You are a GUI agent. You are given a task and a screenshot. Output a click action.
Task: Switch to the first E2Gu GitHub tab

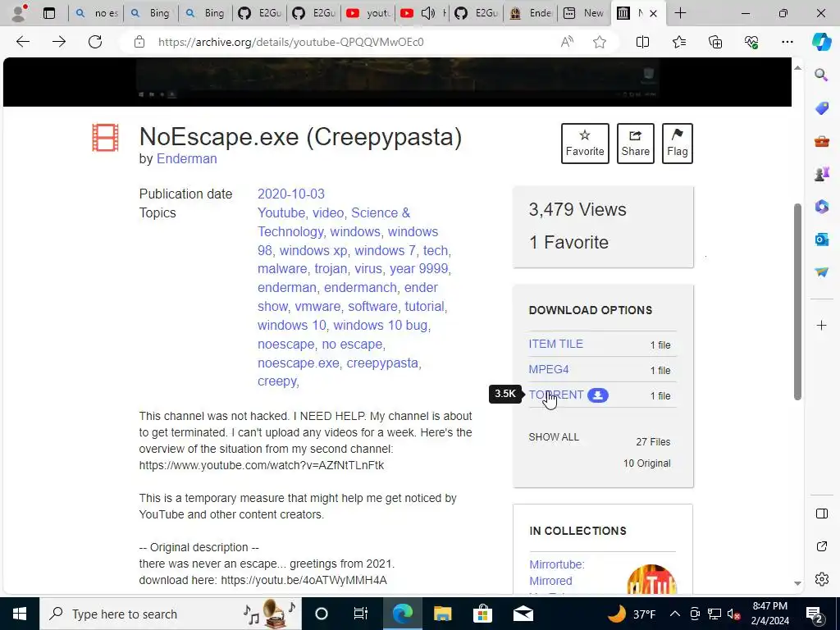click(x=260, y=13)
